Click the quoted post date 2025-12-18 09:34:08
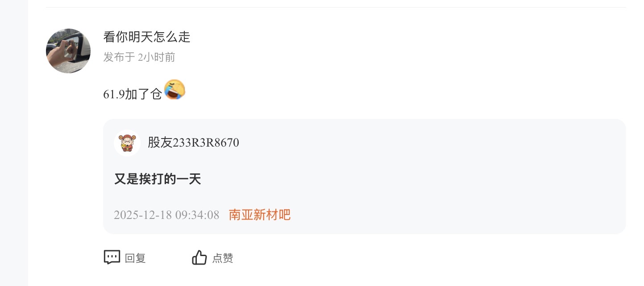Image resolution: width=644 pixels, height=286 pixels. pos(166,215)
